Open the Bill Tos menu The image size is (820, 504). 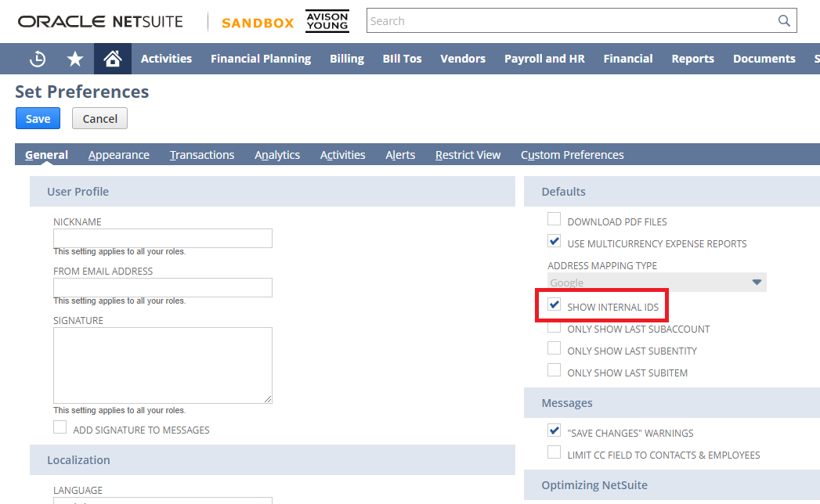pyautogui.click(x=402, y=59)
